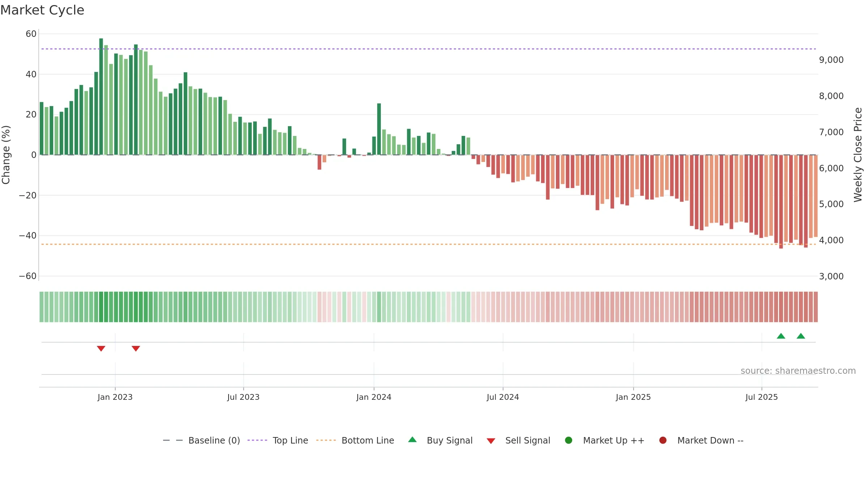Toggle the Buy Signal legend entry
Image resolution: width=868 pixels, height=488 pixels.
tap(440, 440)
